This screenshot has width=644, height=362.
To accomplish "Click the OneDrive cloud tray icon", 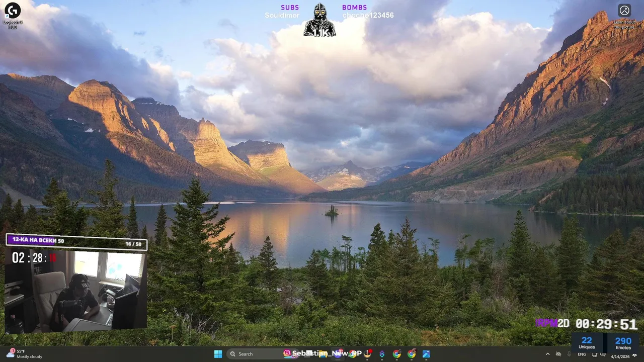I will click(x=558, y=354).
